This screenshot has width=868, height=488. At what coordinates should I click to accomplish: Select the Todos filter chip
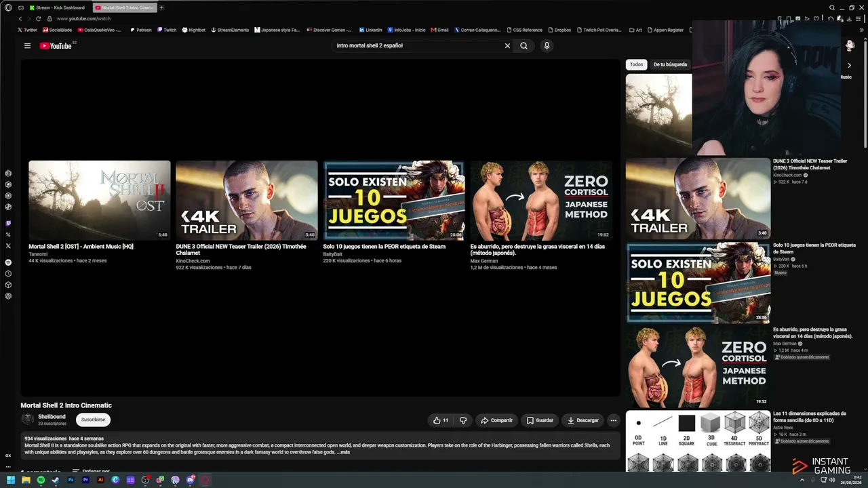point(636,64)
